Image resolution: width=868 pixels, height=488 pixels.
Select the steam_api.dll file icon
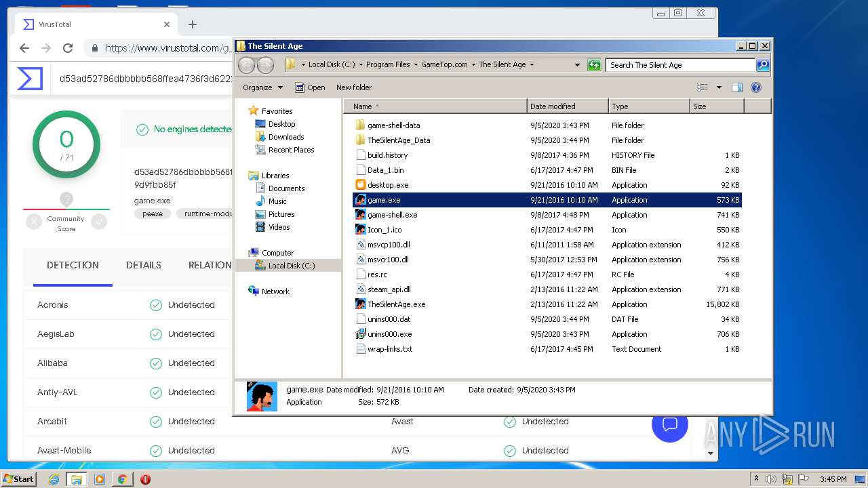tap(361, 289)
